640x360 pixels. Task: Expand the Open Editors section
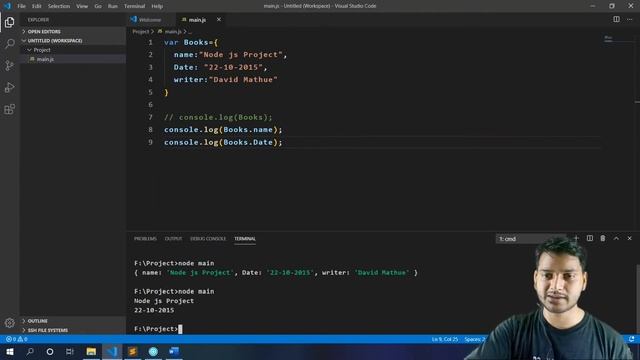coord(73,31)
